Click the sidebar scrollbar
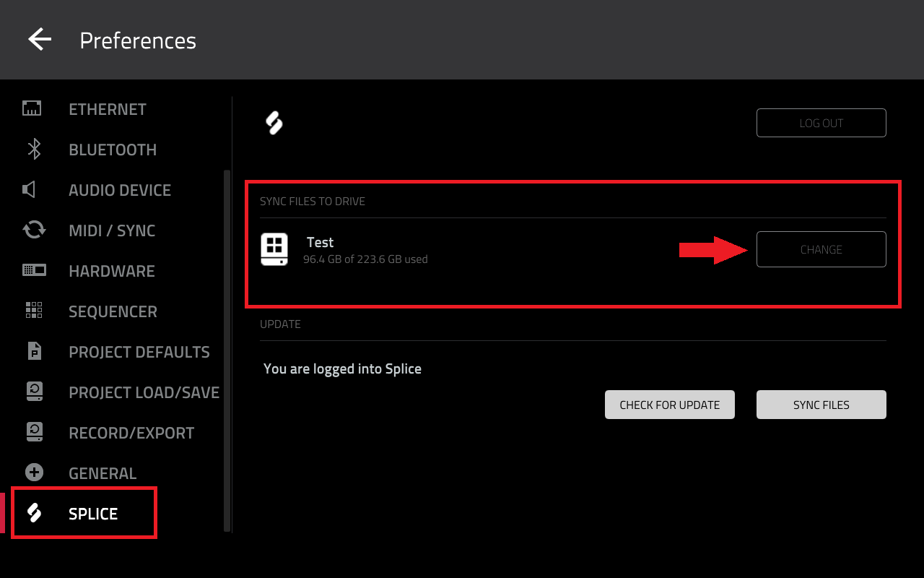This screenshot has height=578, width=924. (x=227, y=350)
